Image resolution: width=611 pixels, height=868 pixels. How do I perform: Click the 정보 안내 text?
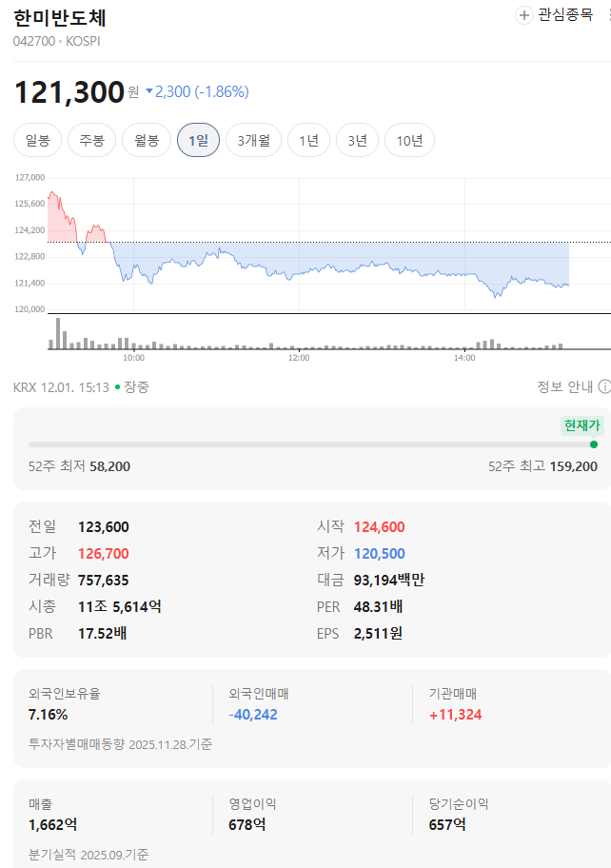[x=564, y=386]
